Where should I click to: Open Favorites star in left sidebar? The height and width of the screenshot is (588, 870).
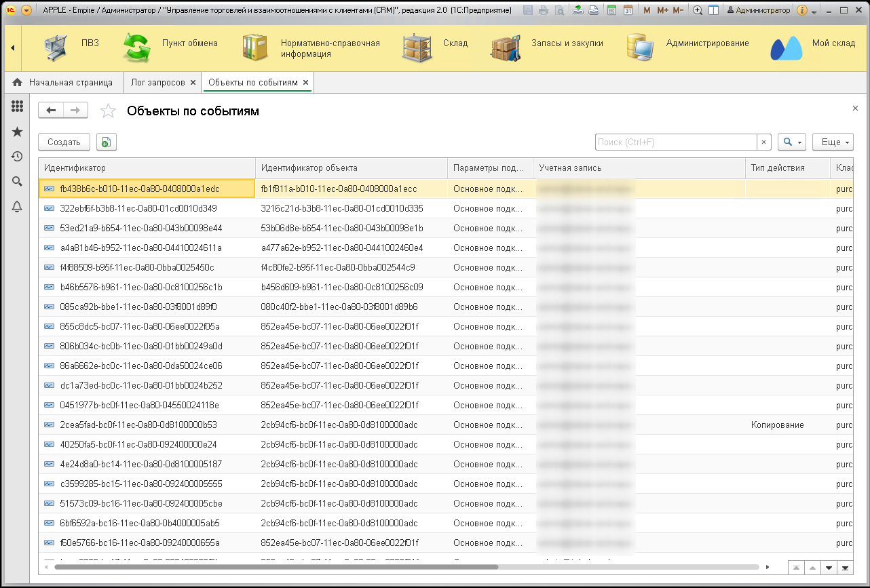click(x=17, y=132)
